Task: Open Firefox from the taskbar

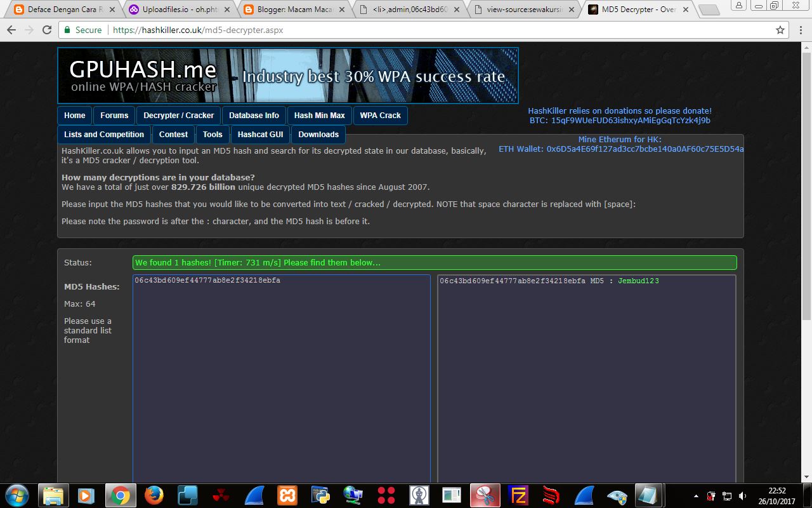Action: (154, 495)
